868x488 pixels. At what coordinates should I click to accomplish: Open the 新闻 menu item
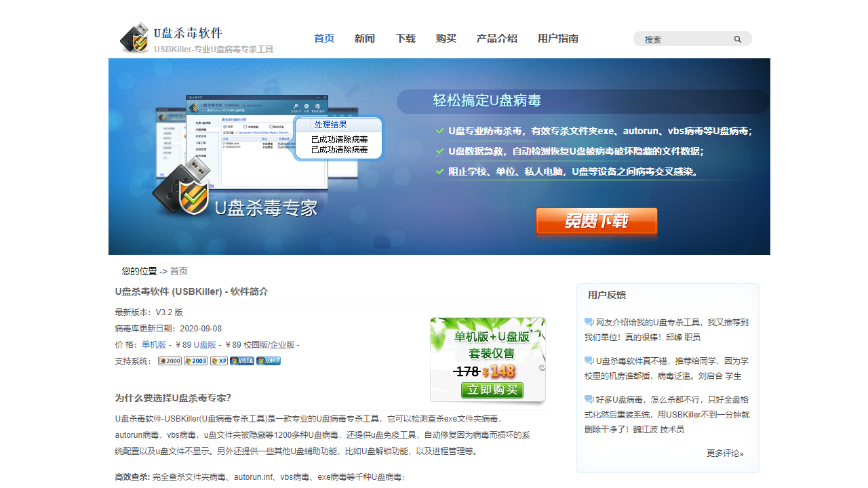point(364,39)
